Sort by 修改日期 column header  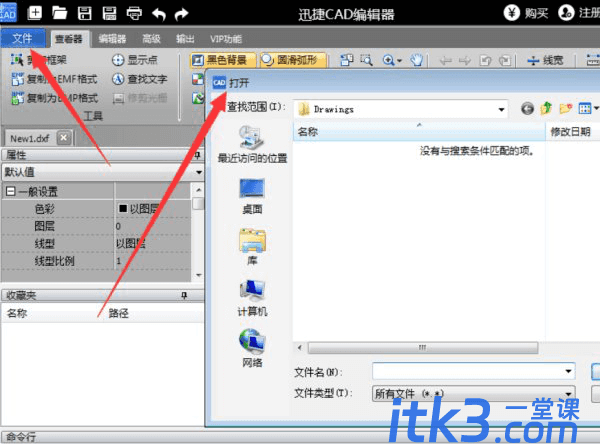[x=572, y=132]
